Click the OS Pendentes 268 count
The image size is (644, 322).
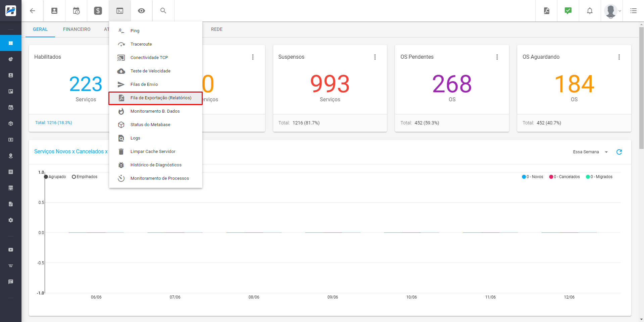(452, 84)
